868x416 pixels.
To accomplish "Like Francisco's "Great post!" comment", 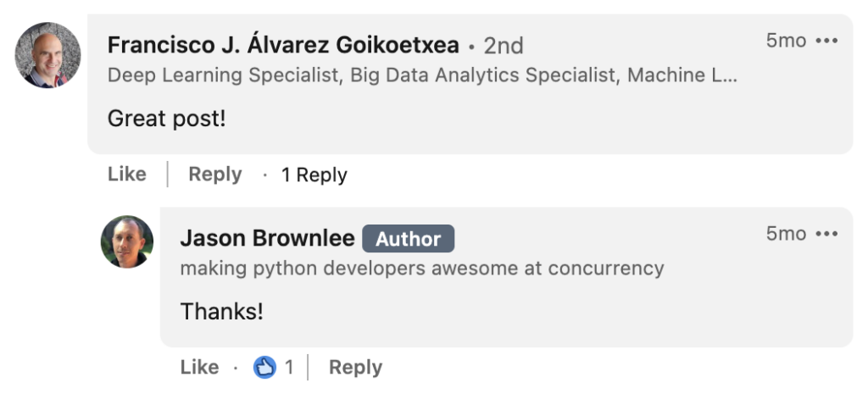I will point(127,175).
